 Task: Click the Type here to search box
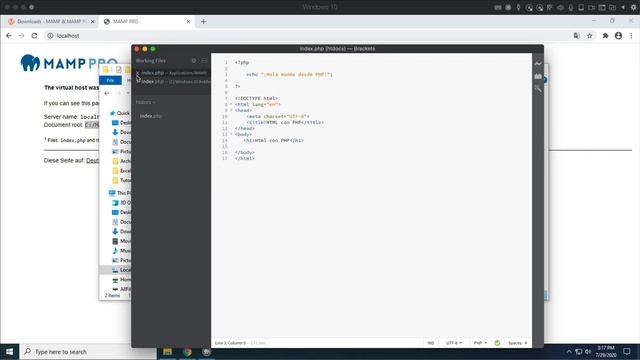(87, 351)
